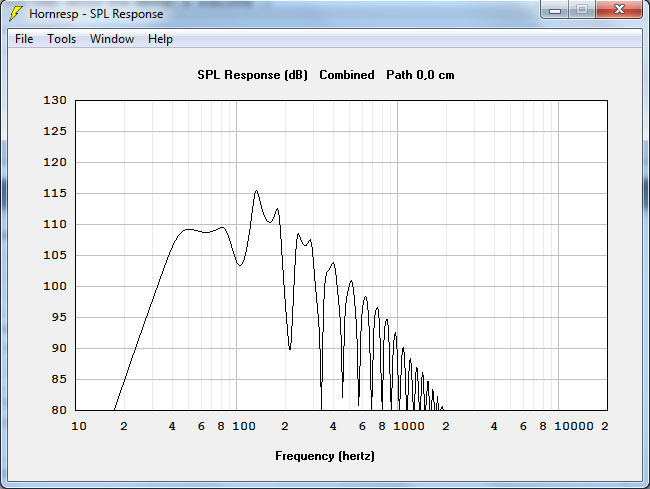Open the Window menu

tap(112, 39)
